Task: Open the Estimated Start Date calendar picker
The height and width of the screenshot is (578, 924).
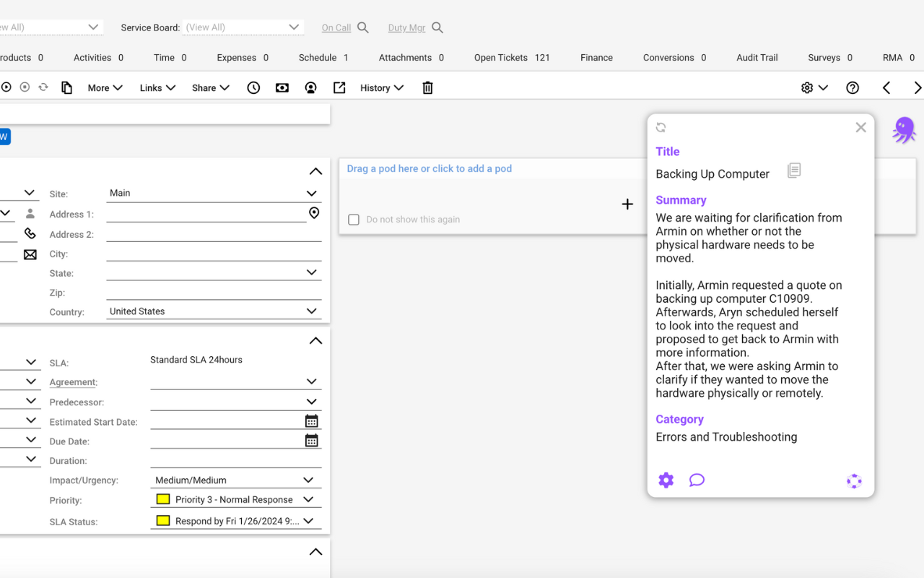Action: coord(311,421)
